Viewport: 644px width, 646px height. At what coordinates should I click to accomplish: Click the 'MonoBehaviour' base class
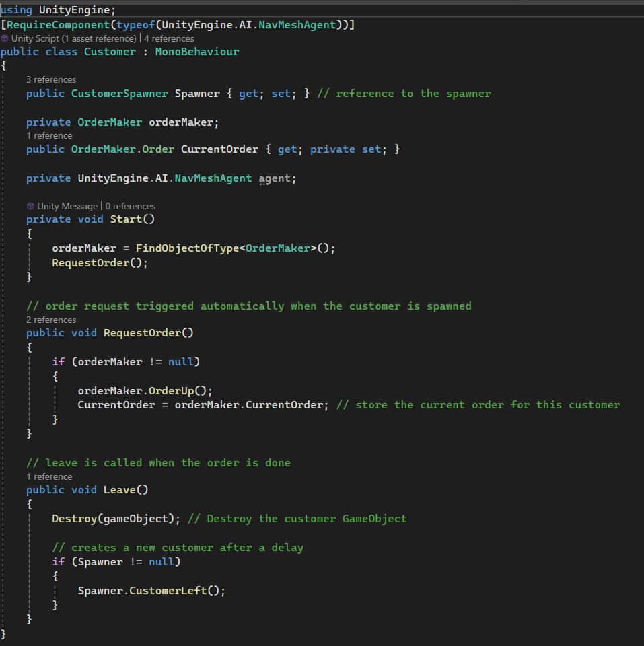click(197, 52)
